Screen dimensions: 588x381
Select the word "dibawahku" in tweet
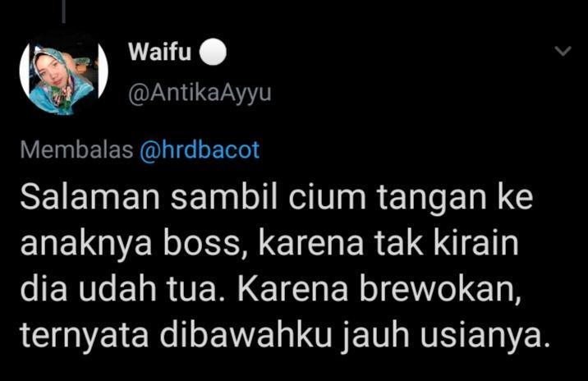tap(246, 334)
